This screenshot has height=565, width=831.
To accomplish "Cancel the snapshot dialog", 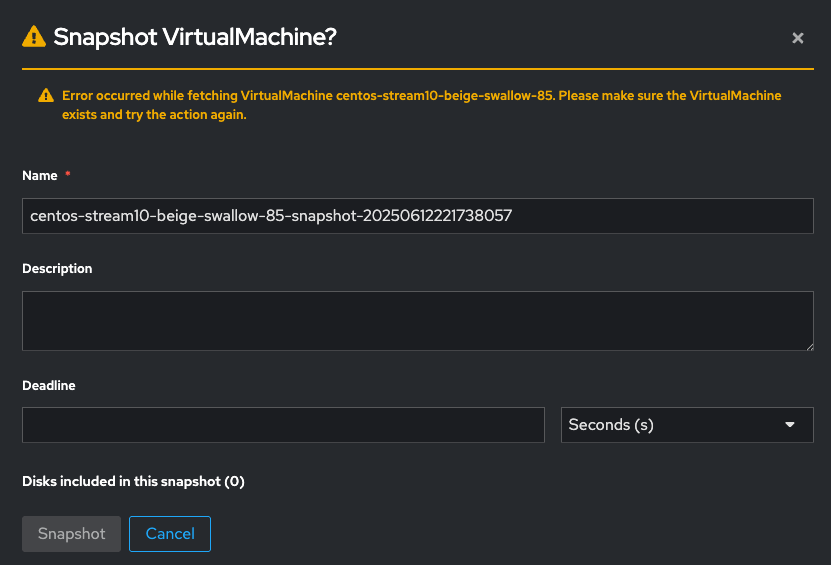I will pos(170,534).
